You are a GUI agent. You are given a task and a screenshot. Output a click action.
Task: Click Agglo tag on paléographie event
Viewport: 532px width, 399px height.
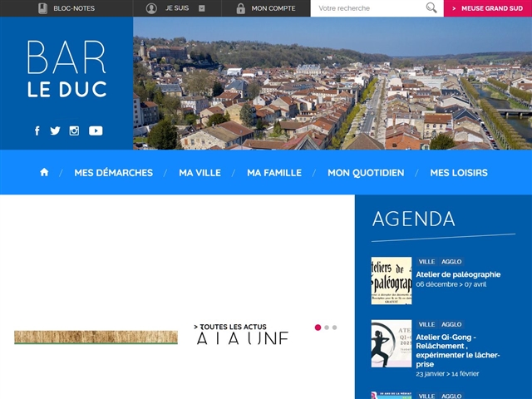click(x=451, y=262)
